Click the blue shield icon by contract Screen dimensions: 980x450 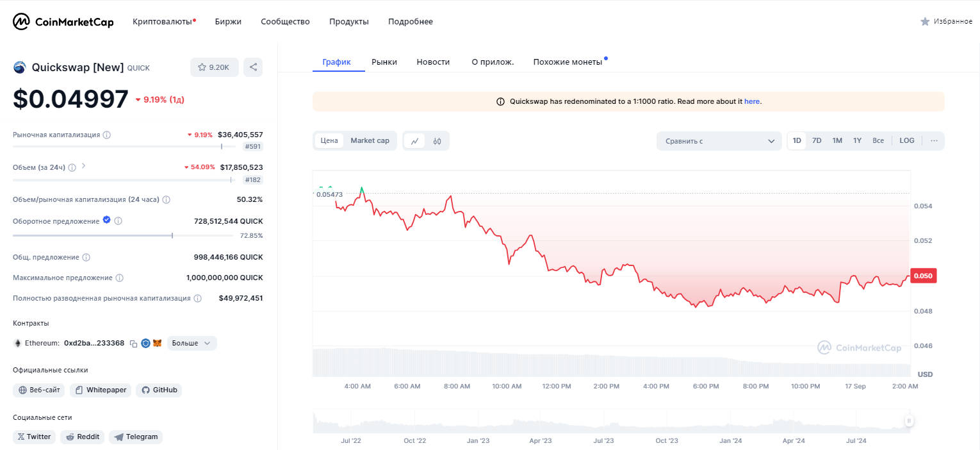click(145, 343)
